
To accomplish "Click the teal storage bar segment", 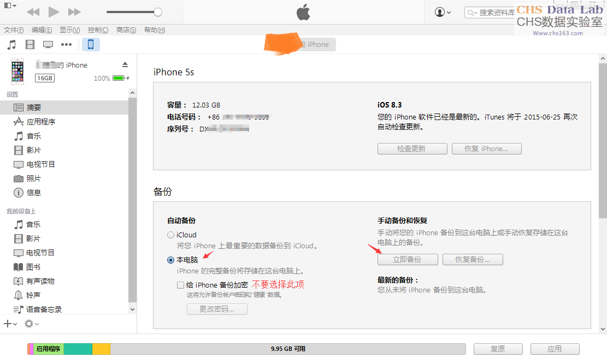I will [x=78, y=349].
